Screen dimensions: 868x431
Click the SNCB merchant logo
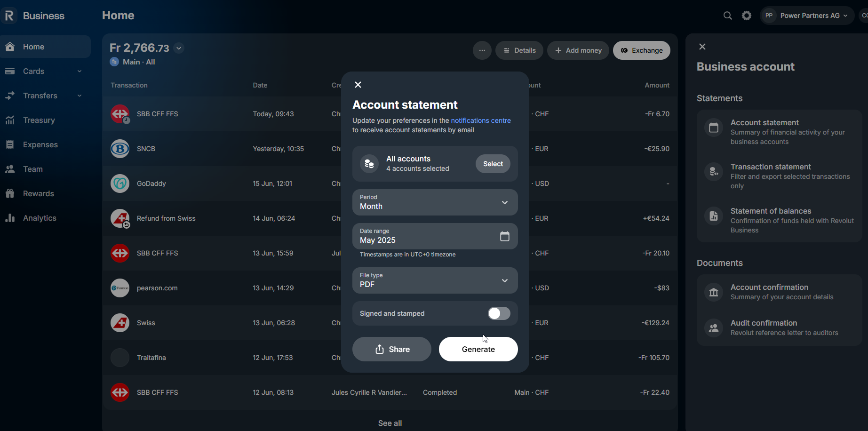click(120, 149)
